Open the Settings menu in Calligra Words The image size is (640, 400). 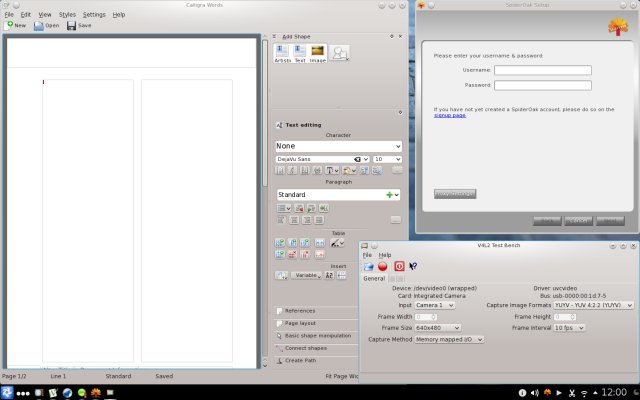coord(94,15)
